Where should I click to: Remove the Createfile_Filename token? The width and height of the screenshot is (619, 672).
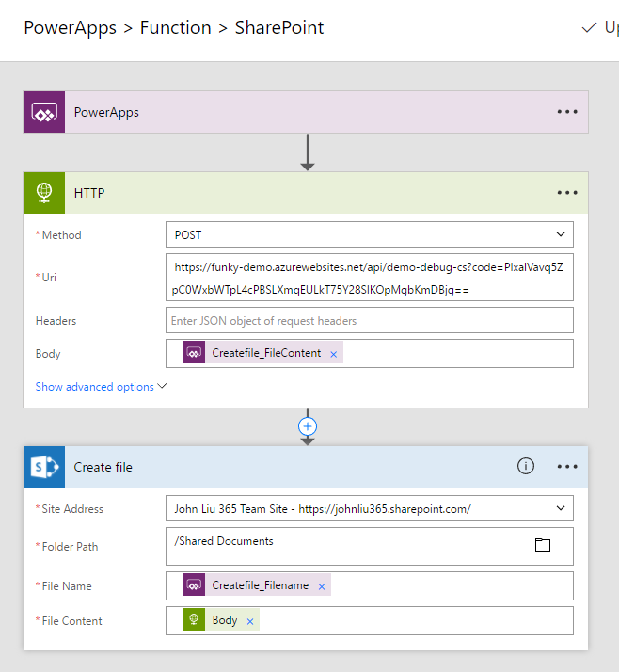click(321, 586)
